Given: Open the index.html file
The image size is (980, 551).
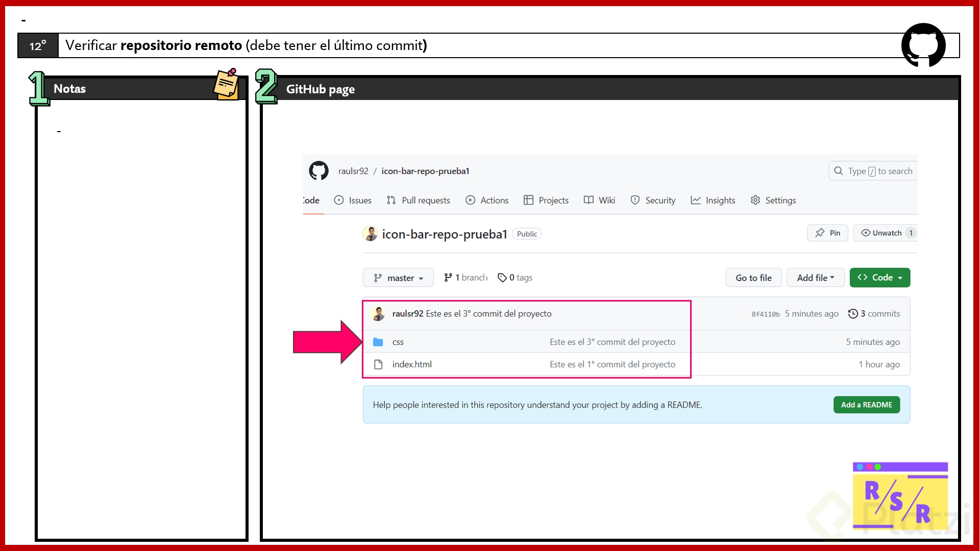Looking at the screenshot, I should click(412, 364).
